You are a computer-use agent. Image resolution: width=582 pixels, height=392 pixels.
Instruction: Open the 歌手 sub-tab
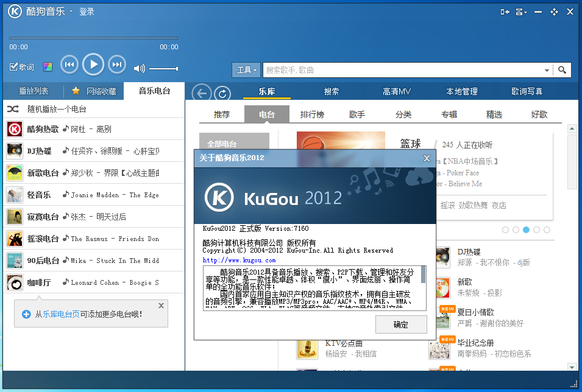click(357, 114)
